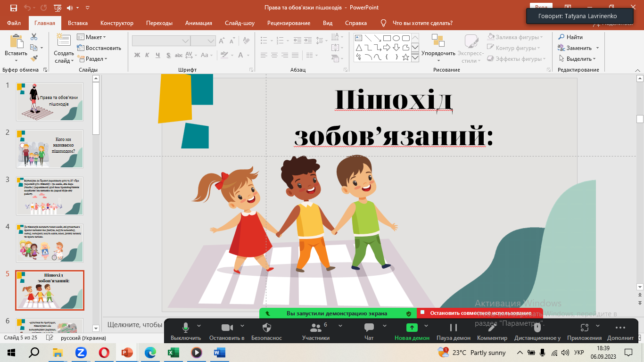Switch to the Конструктор tab
This screenshot has height=362, width=644.
point(117,23)
